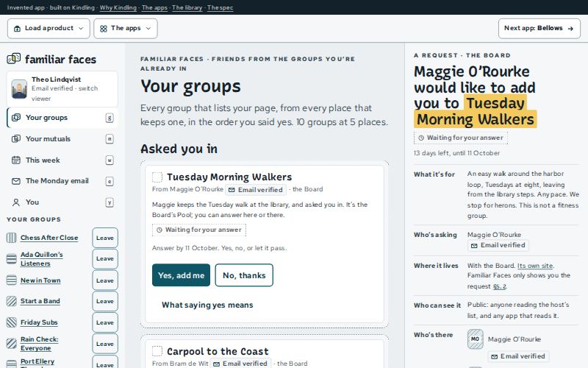The width and height of the screenshot is (588, 368).
Task: Select the Your groups nav item
Action: point(62,118)
